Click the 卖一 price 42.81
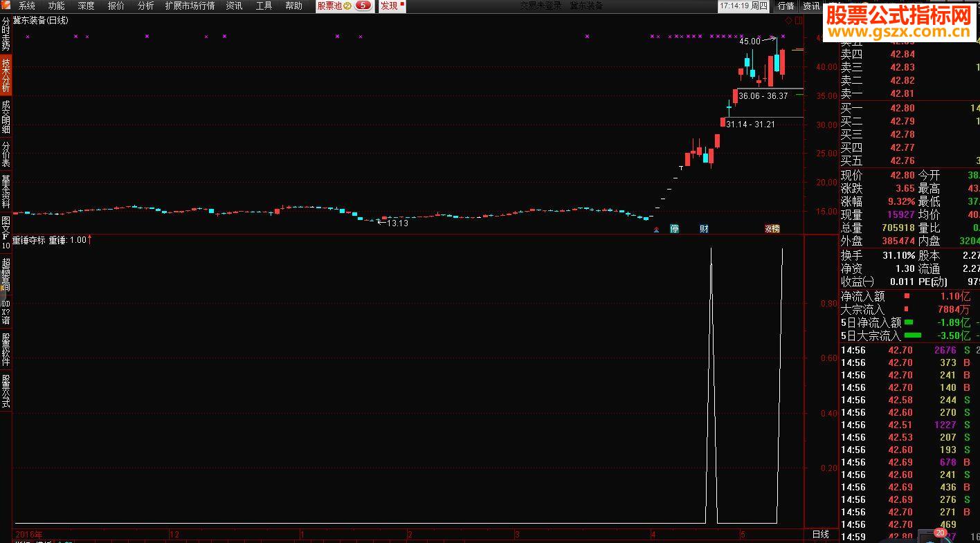 902,94
